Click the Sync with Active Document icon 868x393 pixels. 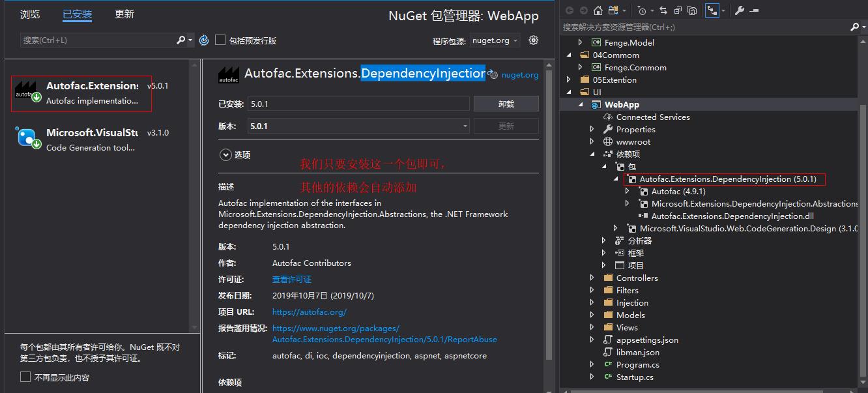[x=663, y=10]
